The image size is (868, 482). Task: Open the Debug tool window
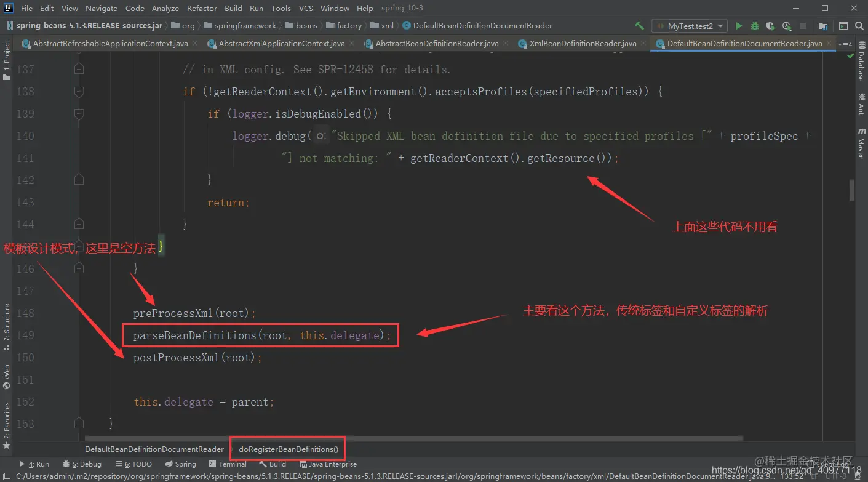click(82, 464)
